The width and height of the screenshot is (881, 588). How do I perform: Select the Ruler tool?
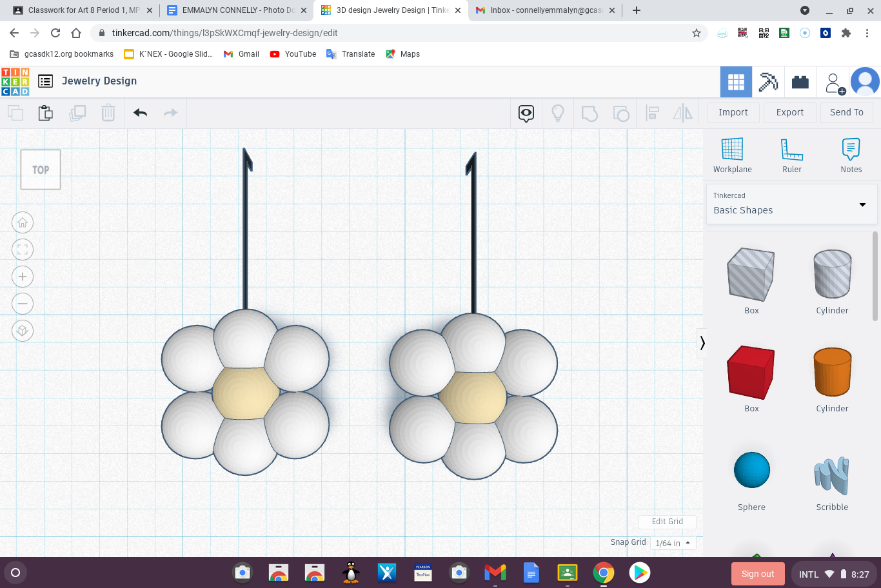[x=792, y=155]
